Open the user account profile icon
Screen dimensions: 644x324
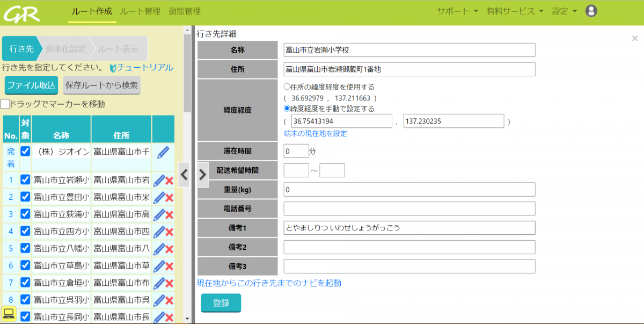click(591, 10)
